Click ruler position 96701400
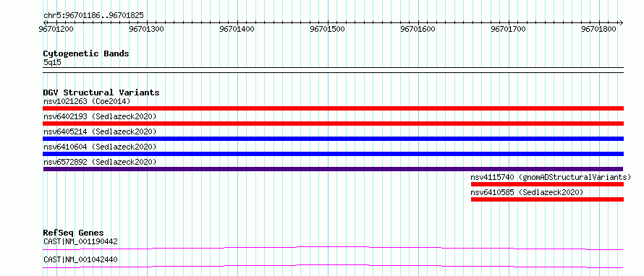This screenshot has height=276, width=644. [237, 30]
